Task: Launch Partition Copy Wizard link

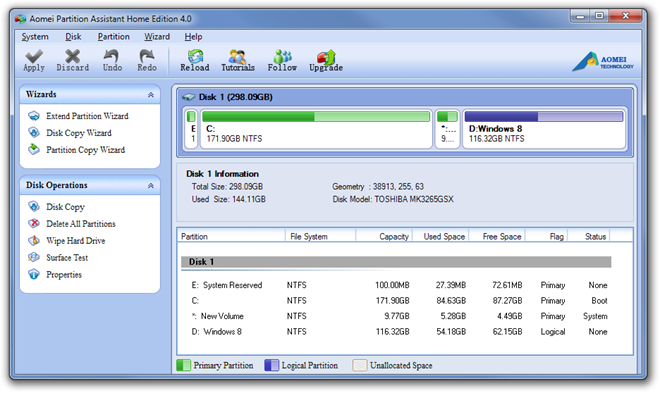Action: pyautogui.click(x=85, y=150)
